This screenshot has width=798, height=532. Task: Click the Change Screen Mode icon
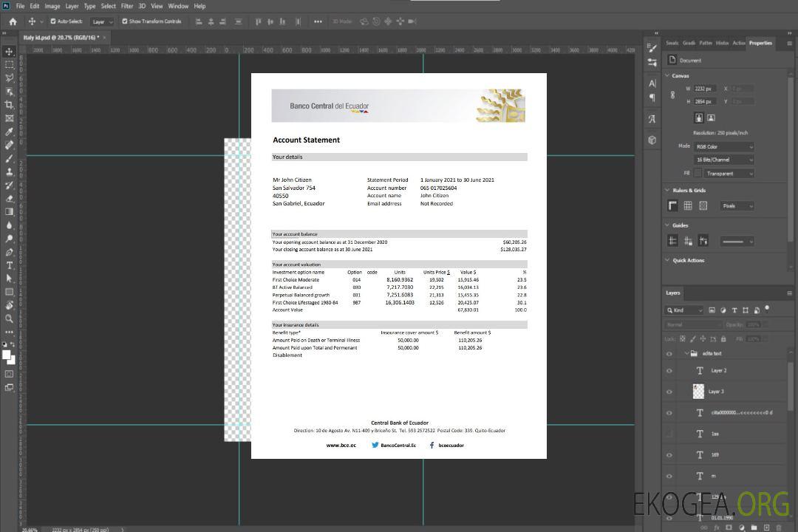9,387
